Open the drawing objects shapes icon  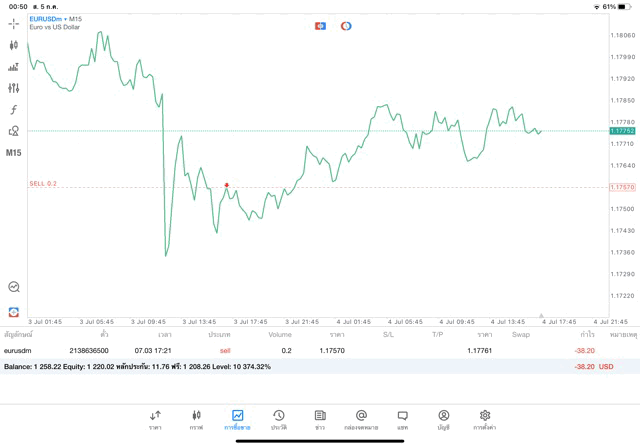[x=13, y=131]
